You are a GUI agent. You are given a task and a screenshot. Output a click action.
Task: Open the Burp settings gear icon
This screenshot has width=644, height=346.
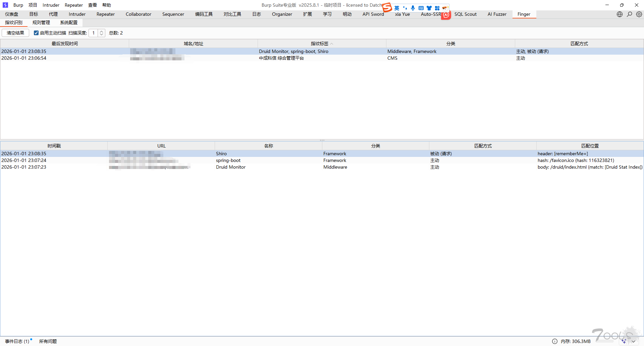639,14
